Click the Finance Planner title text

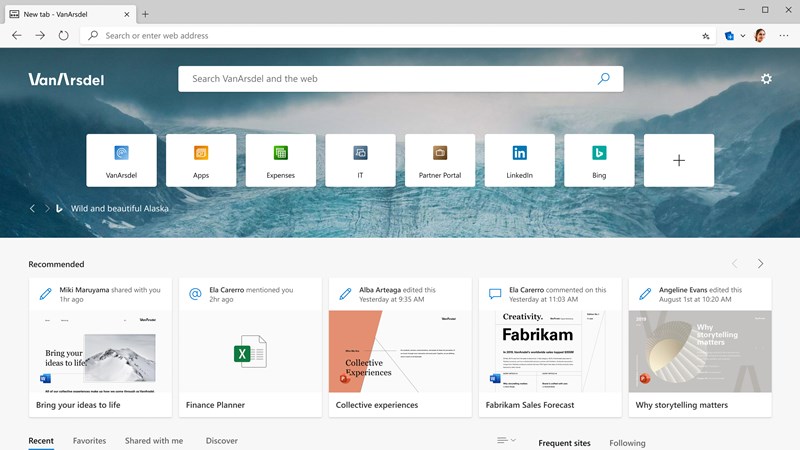215,405
